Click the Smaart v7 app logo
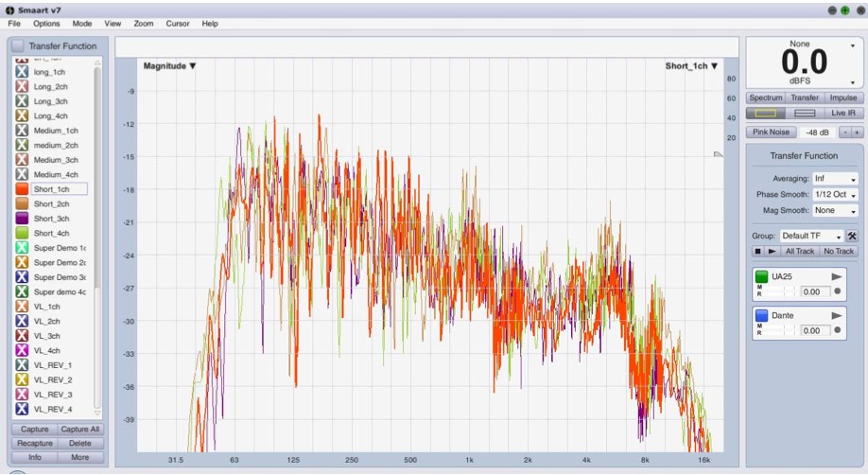The height and width of the screenshot is (475, 868). (x=9, y=10)
